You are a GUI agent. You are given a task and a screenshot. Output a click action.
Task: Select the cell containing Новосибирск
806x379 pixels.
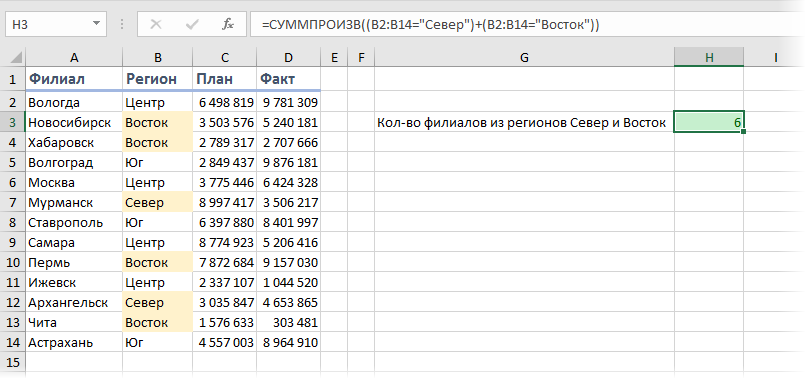[x=74, y=122]
